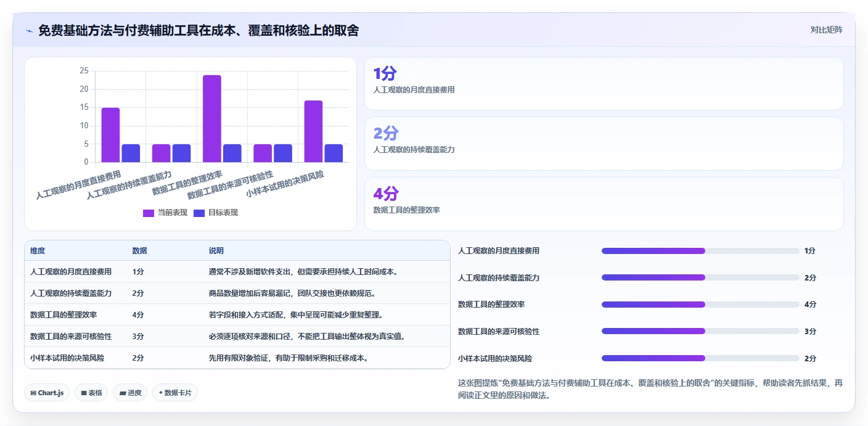The width and height of the screenshot is (868, 426).
Task: Click the progress bar for 数据工具的来源可核验性
Action: pyautogui.click(x=700, y=331)
